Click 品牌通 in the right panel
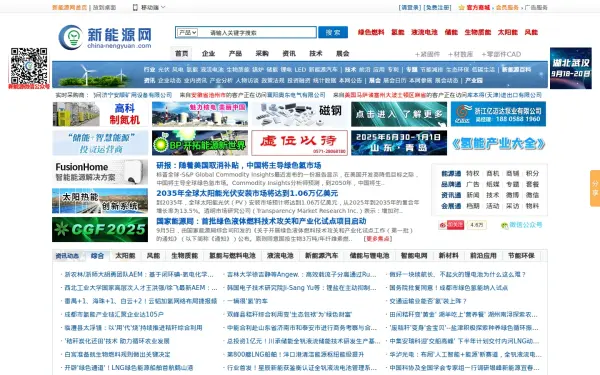 point(451,184)
